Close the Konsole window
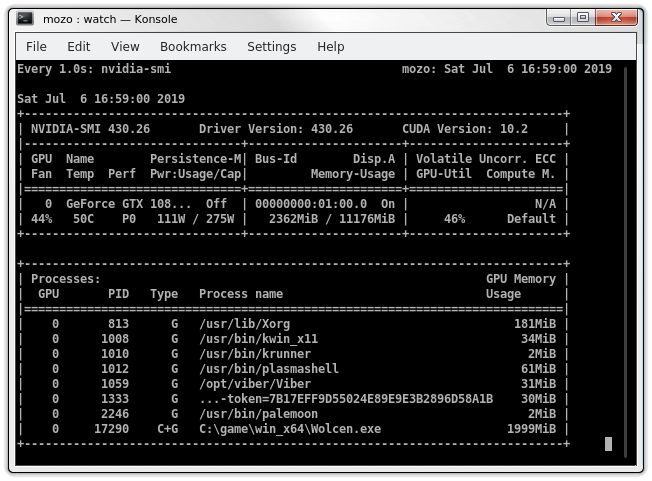 pyautogui.click(x=616, y=17)
